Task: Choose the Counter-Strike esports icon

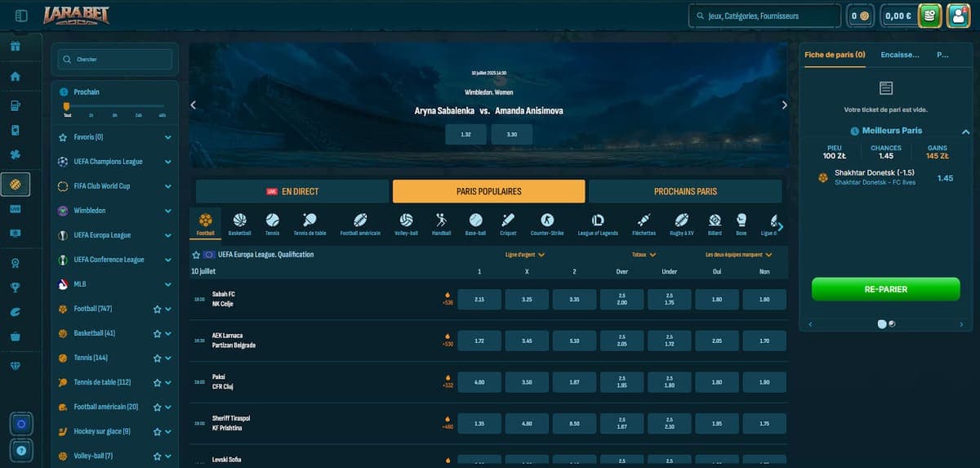Action: click(x=547, y=221)
